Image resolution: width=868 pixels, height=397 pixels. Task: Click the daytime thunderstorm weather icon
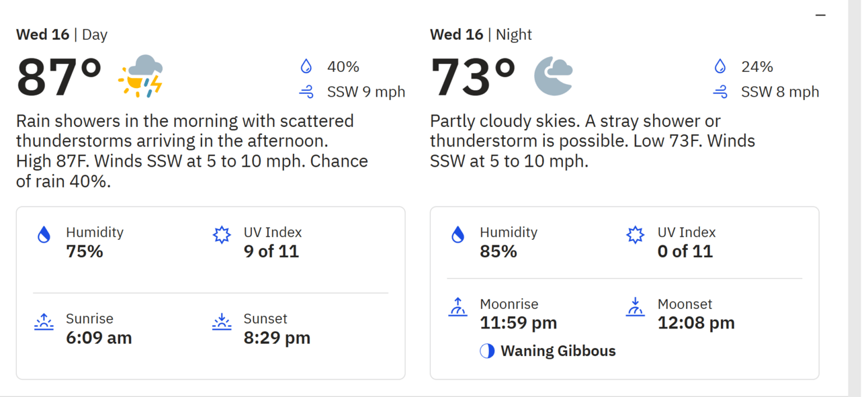coord(140,77)
